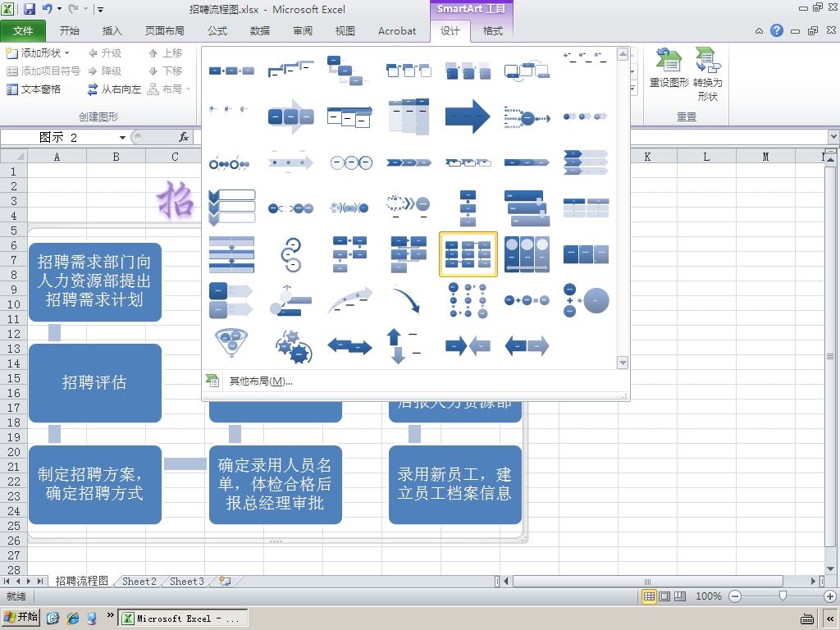Open the Add Shape dropdown arrow
Image resolution: width=840 pixels, height=630 pixels.
tap(67, 53)
